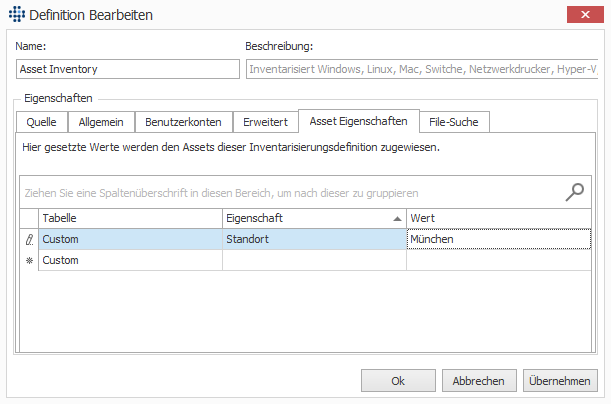This screenshot has height=404, width=611.
Task: Switch to the Quelle tab
Action: 42,122
